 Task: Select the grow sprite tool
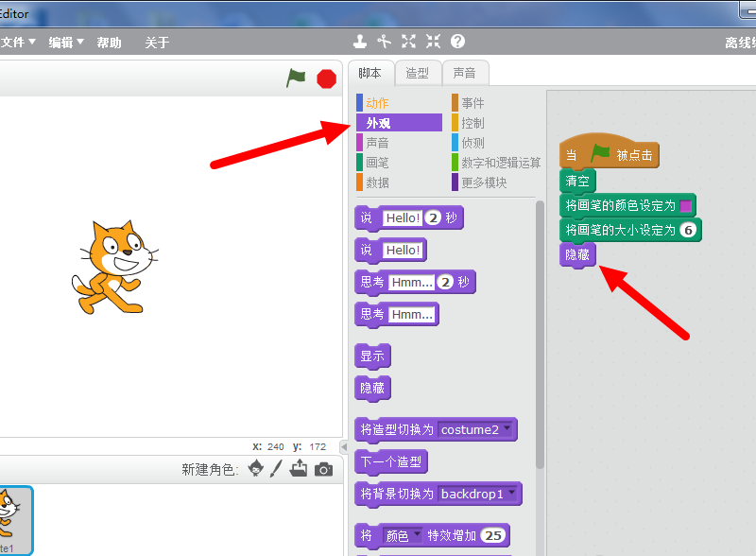408,41
